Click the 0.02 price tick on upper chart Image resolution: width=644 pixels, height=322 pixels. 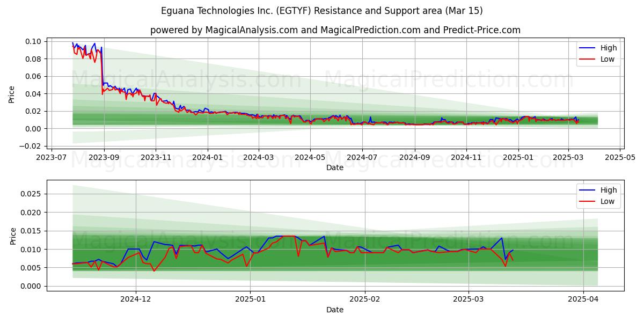coord(33,111)
